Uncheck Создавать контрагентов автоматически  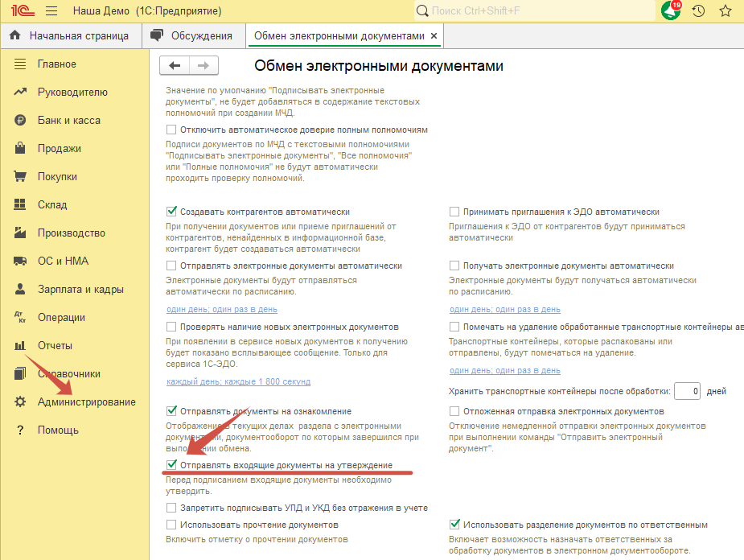pyautogui.click(x=171, y=212)
